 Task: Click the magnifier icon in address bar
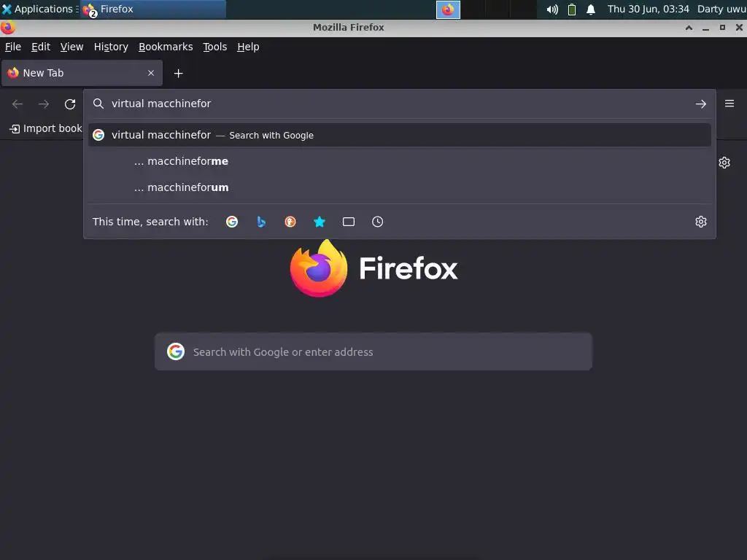[x=98, y=104]
